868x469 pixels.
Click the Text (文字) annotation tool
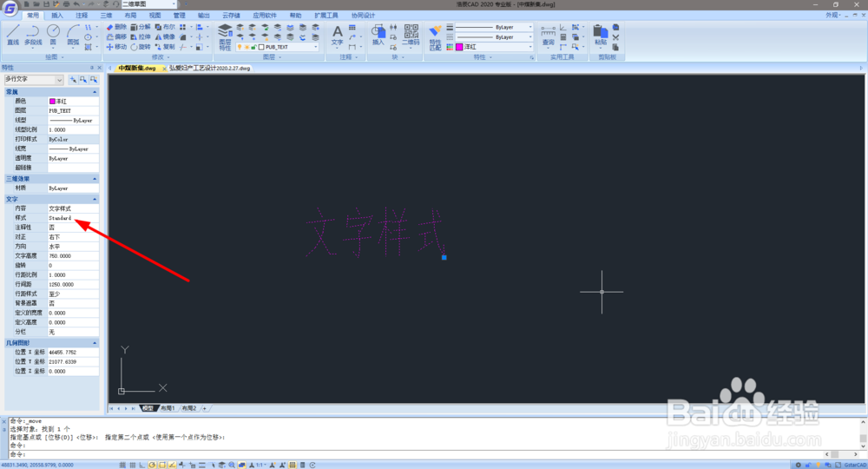[337, 36]
